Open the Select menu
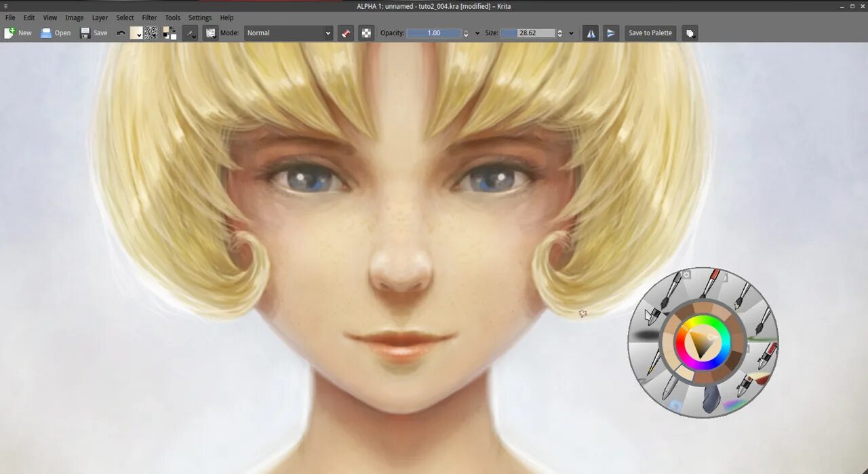 125,18
